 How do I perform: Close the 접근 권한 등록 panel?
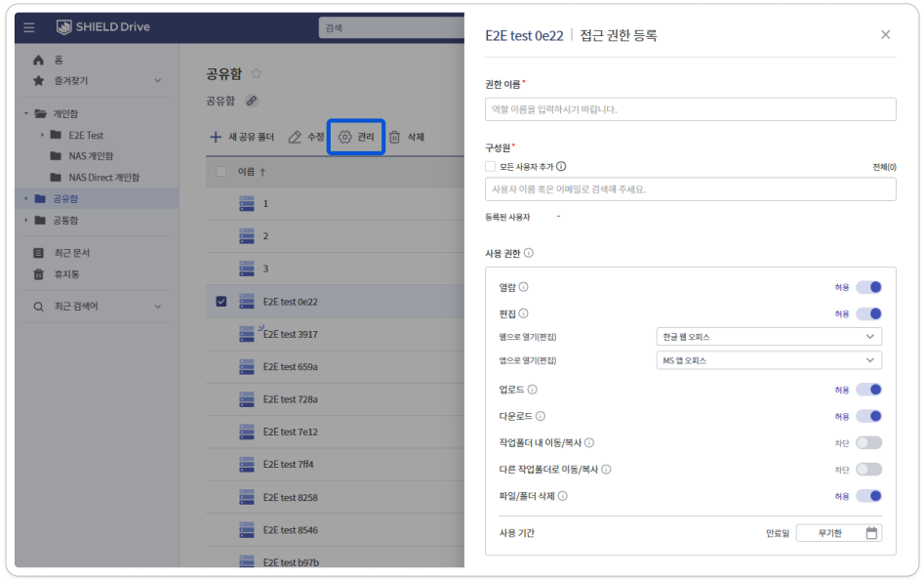point(885,35)
